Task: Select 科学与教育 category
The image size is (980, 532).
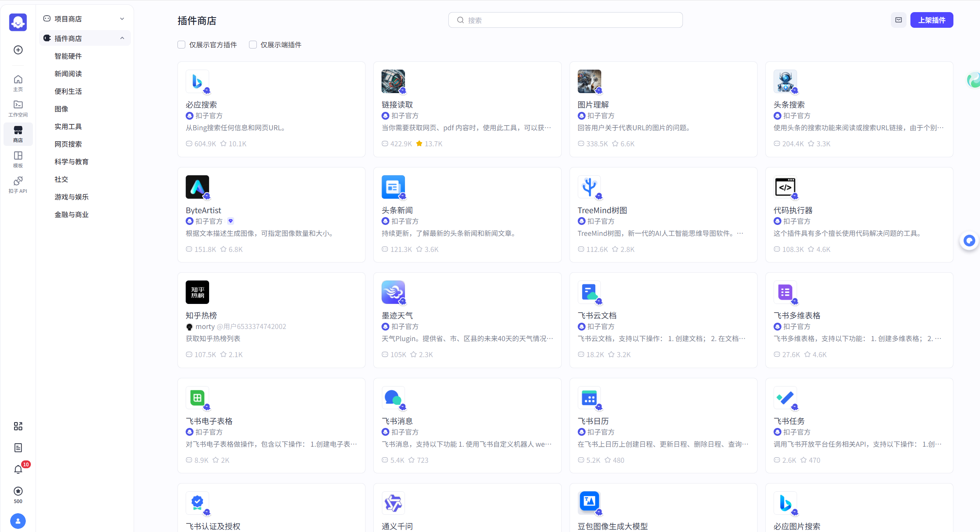Action: click(72, 162)
